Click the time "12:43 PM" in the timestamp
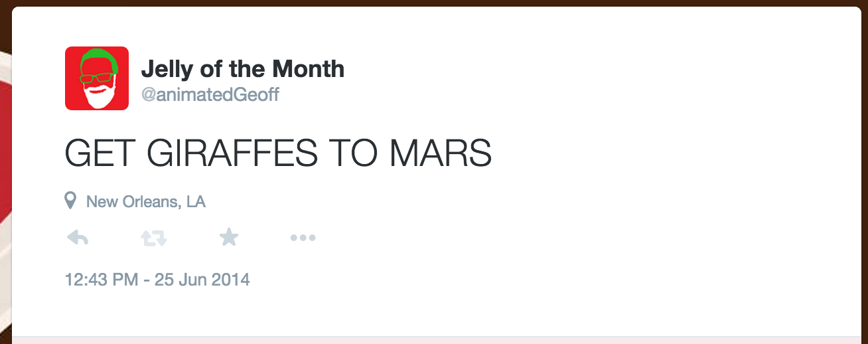The width and height of the screenshot is (868, 344). 102,279
